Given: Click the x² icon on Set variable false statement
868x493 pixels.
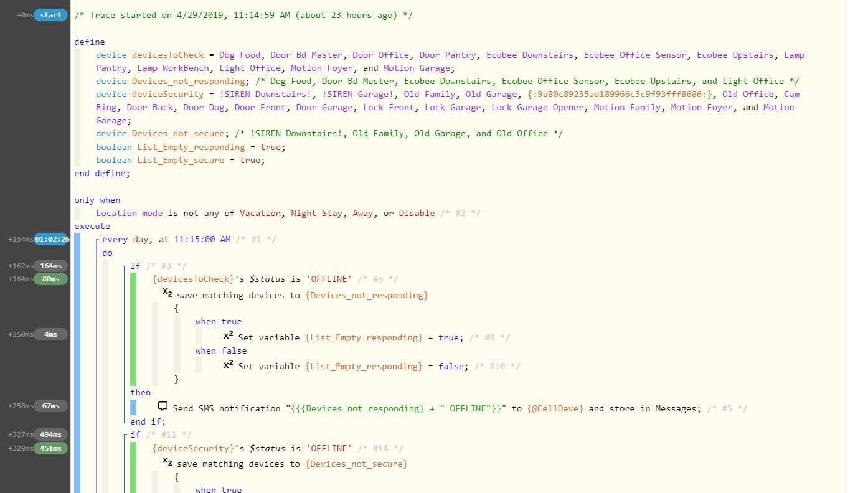Looking at the screenshot, I should coord(227,364).
